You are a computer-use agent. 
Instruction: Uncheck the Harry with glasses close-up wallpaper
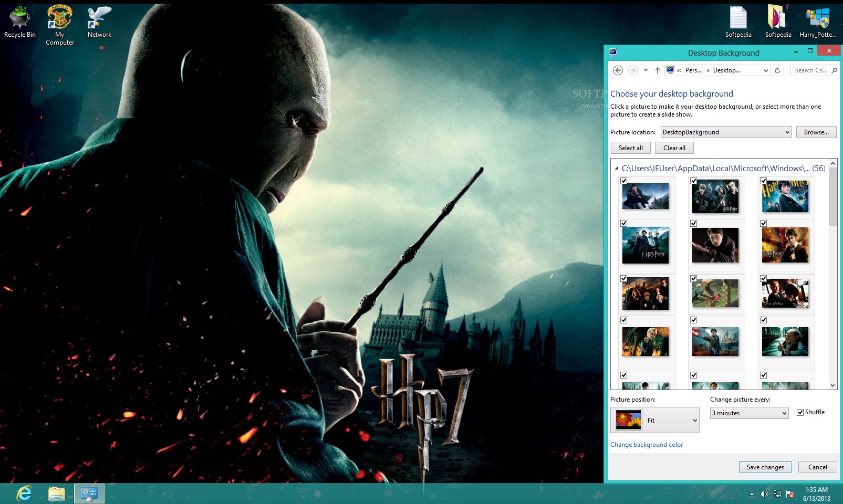[693, 223]
